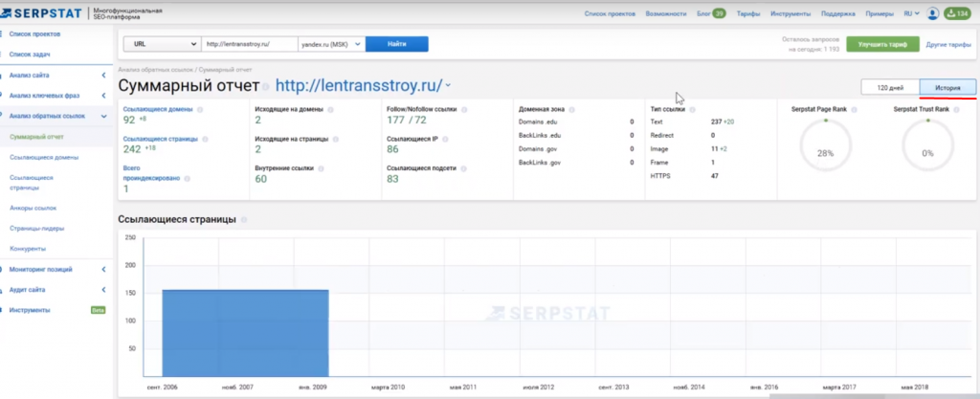Open dropdown arrow next to lentransstroy.ru heading
Screen dimensions: 980x399
pos(448,86)
